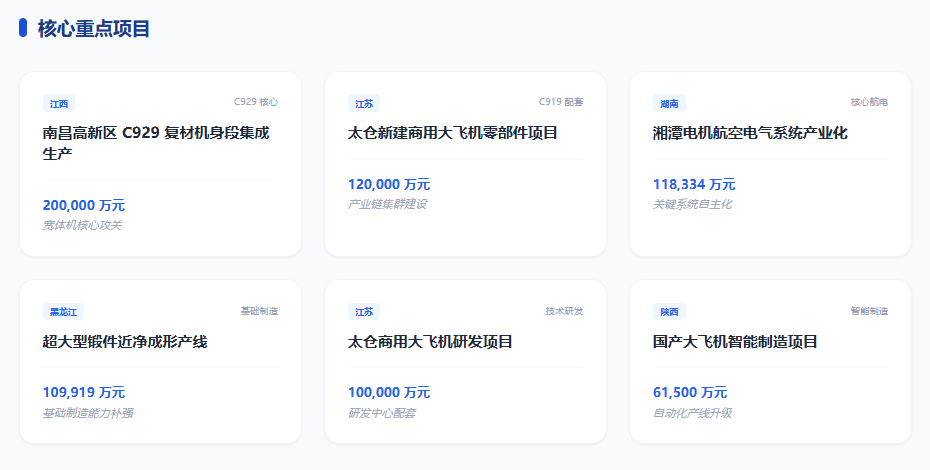Select the 黑龙江 province tag

pyautogui.click(x=63, y=311)
